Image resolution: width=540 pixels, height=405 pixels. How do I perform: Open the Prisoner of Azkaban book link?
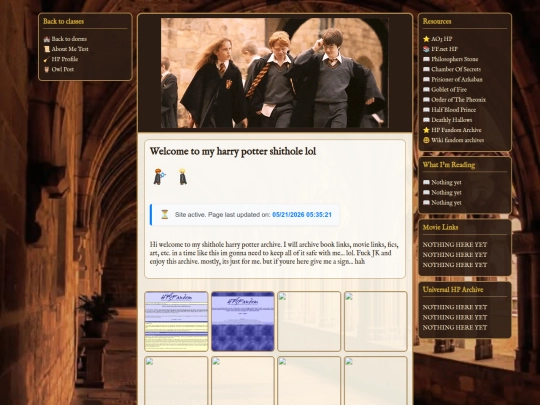(457, 80)
